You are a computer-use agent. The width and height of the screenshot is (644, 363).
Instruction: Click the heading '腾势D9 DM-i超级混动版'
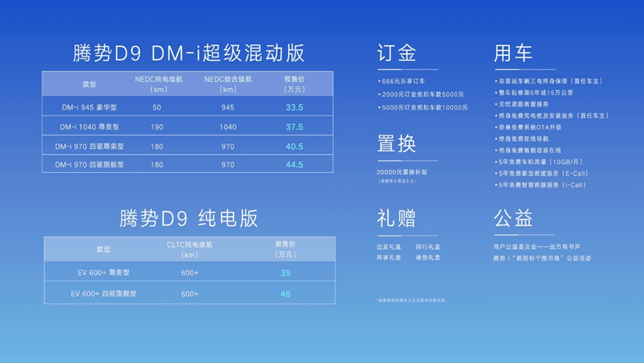[x=188, y=54]
